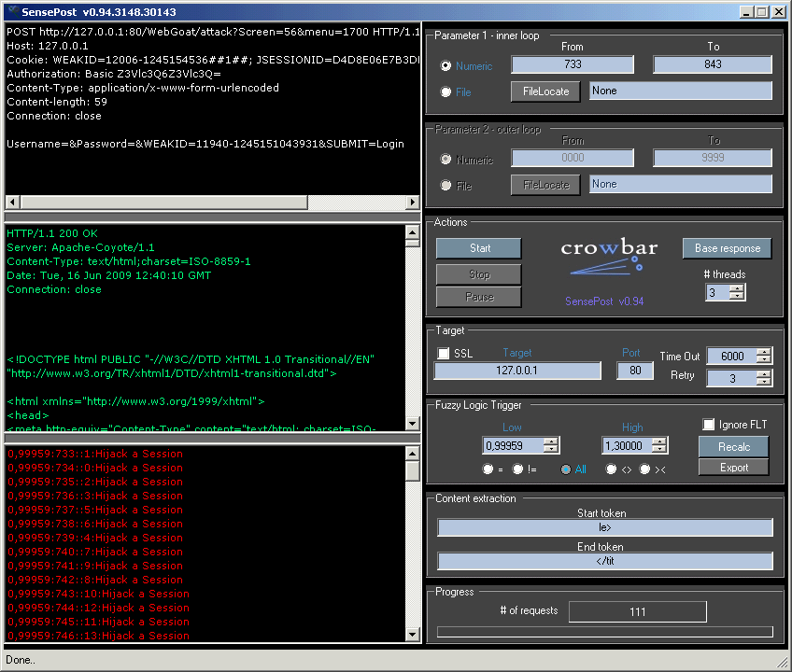
Task: Click the Export button
Action: [733, 468]
